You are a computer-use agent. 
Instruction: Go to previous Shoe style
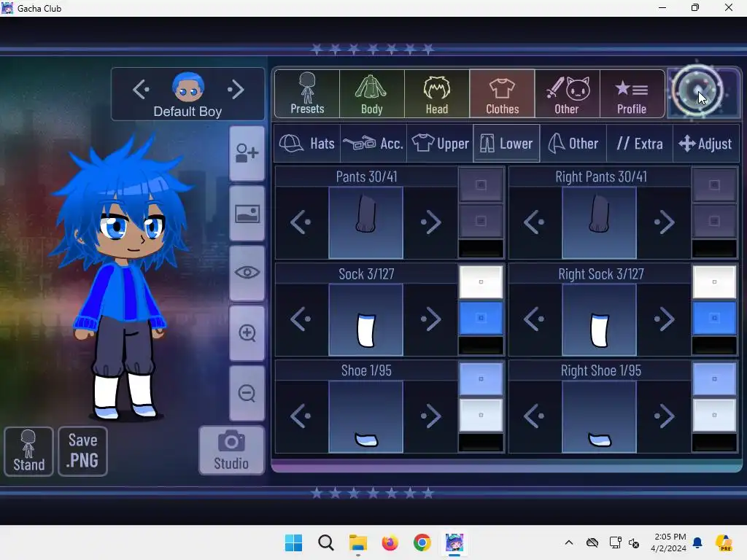click(301, 416)
